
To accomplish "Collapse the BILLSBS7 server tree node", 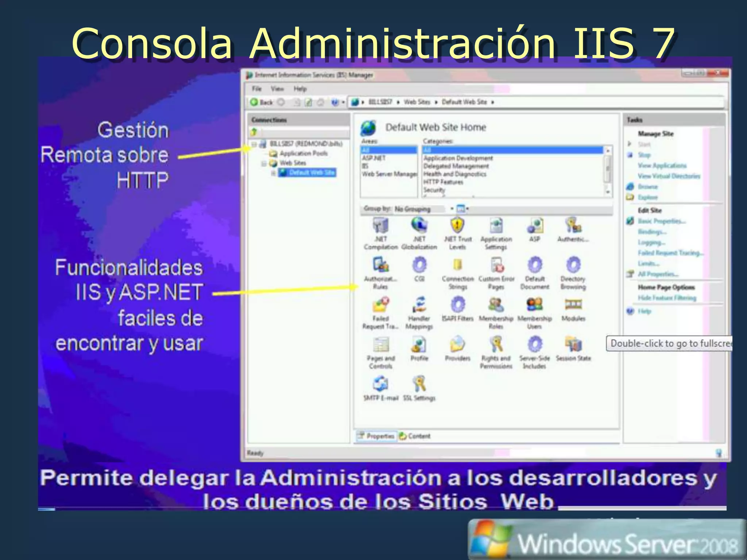I will pos(254,144).
